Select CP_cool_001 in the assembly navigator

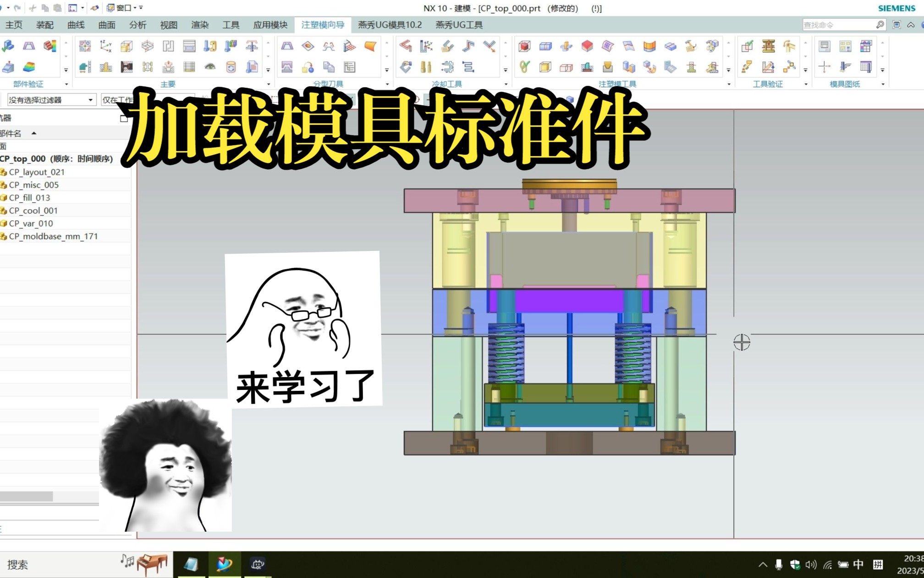tap(33, 211)
